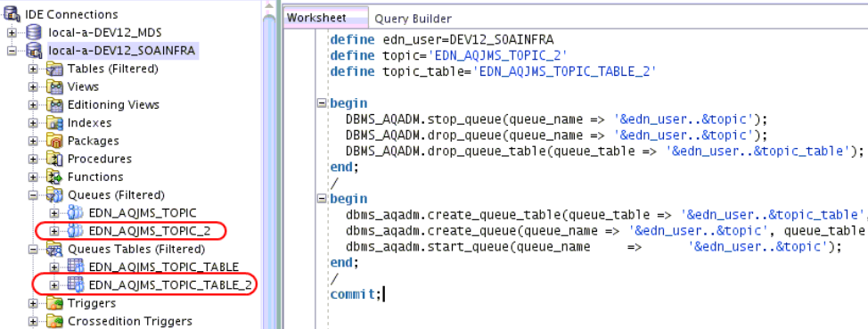Select Editioning Views label
Image resolution: width=868 pixels, height=329 pixels.
(x=113, y=104)
